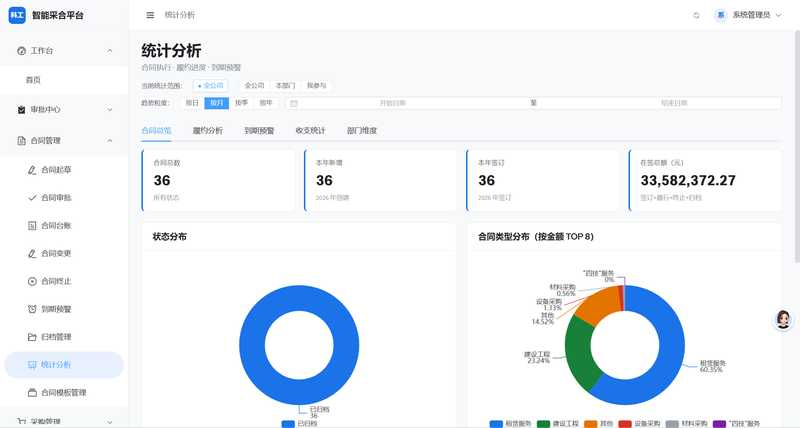
Task: Toggle the sidebar with the hamburger icon
Action: tap(150, 15)
